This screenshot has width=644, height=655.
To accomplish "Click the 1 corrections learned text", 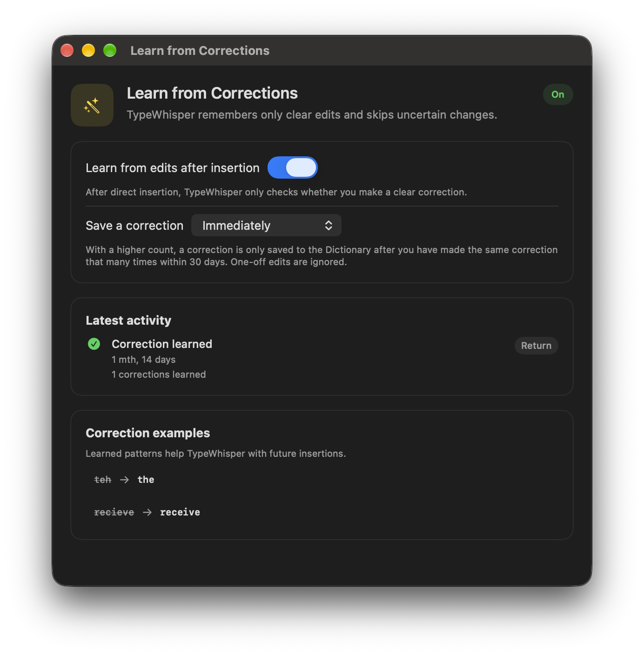I will 159,374.
